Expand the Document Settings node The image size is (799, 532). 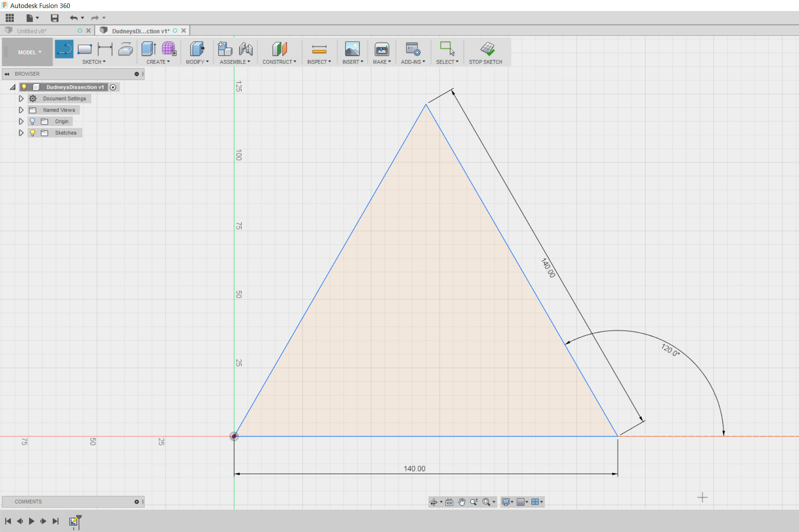point(21,98)
